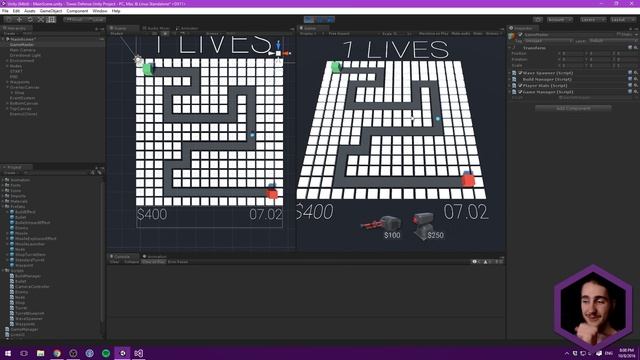Open the Component menu
This screenshot has height=360, width=640.
(77, 11)
